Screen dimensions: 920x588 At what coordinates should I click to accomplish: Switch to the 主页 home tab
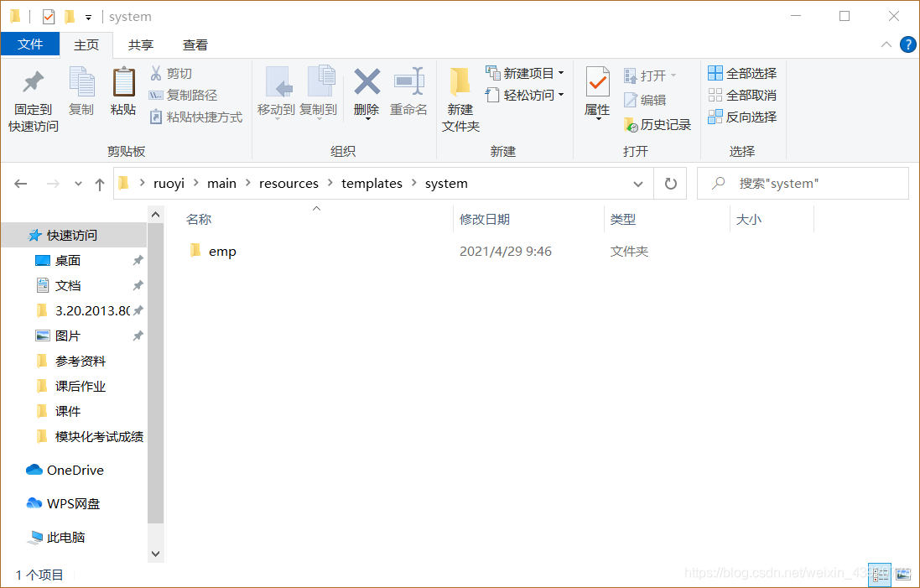86,45
